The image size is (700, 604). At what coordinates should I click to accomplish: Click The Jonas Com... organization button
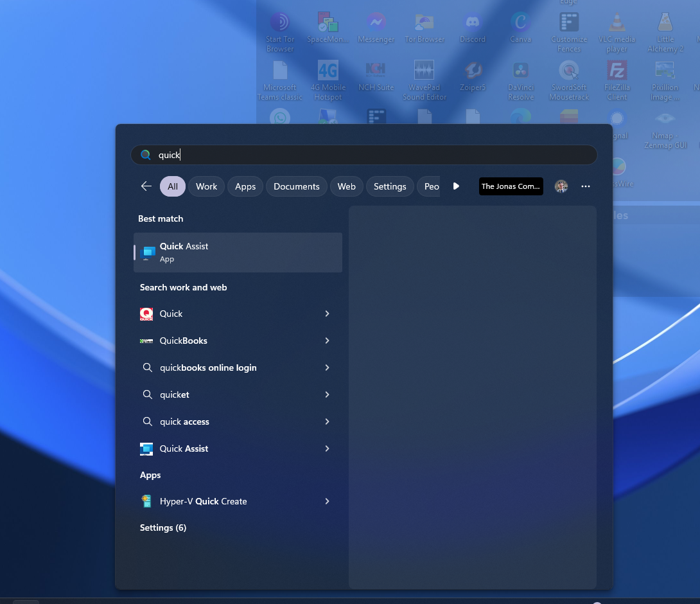pyautogui.click(x=511, y=186)
